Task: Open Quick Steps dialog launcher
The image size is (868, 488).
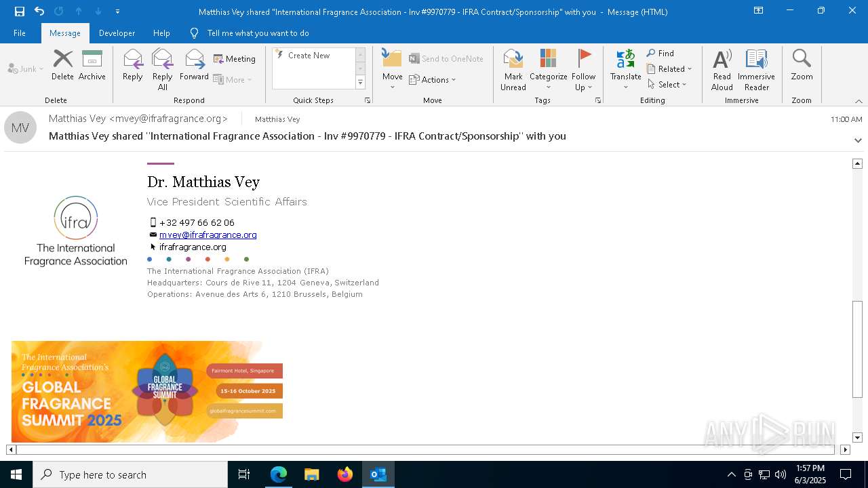Action: [x=368, y=100]
